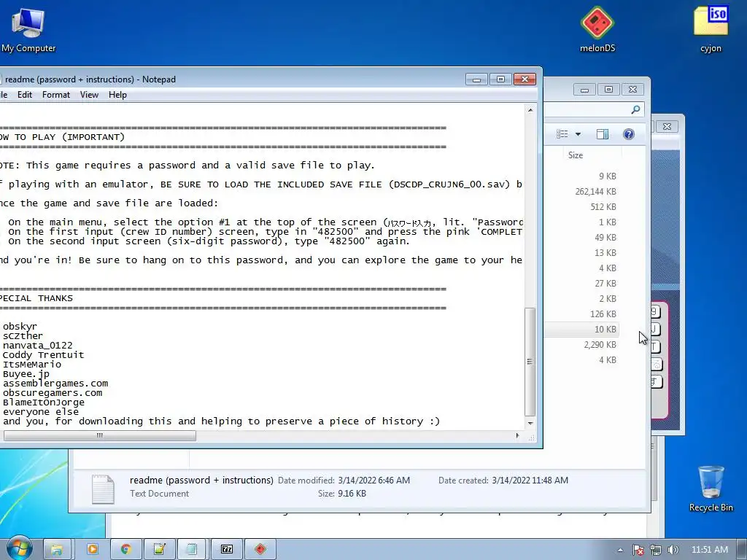
Task: Click Date created value in details pane
Action: 530,481
